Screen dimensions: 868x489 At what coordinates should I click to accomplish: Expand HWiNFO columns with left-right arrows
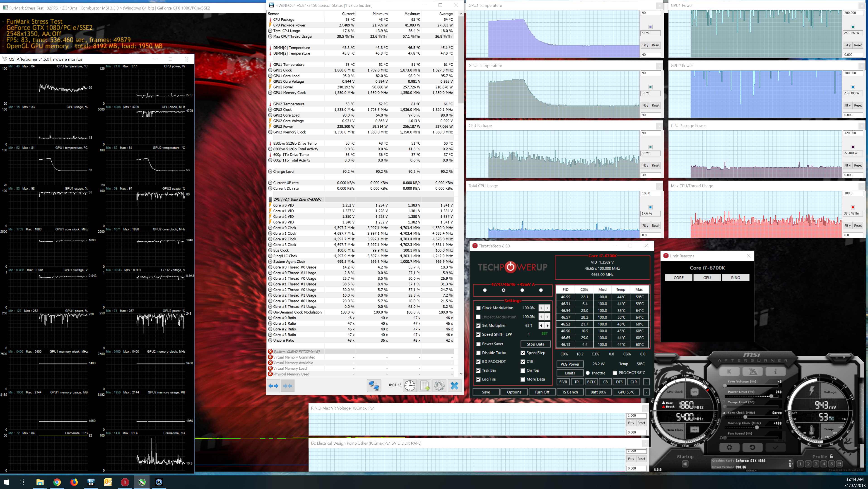(x=273, y=386)
